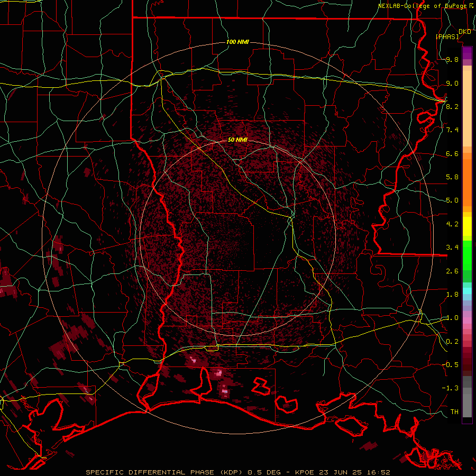The image size is (476, 476).
Task: Click the 9.0 value on the color scale
Action: [452, 83]
